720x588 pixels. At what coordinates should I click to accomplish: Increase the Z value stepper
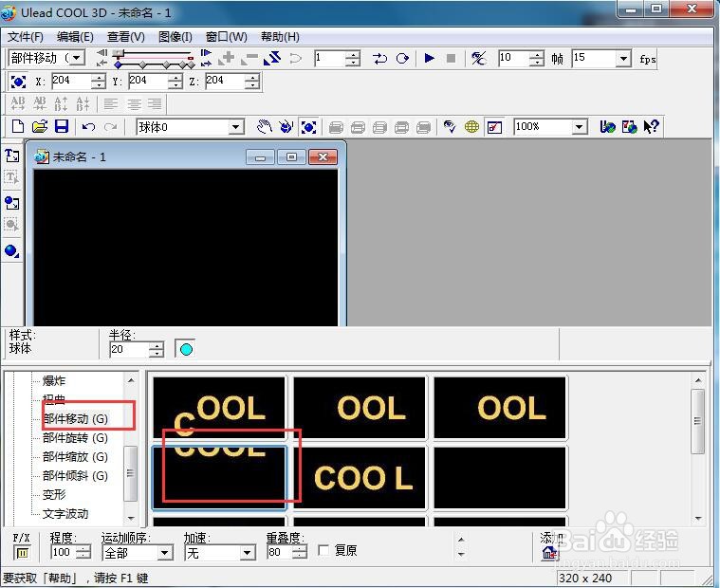(252, 78)
